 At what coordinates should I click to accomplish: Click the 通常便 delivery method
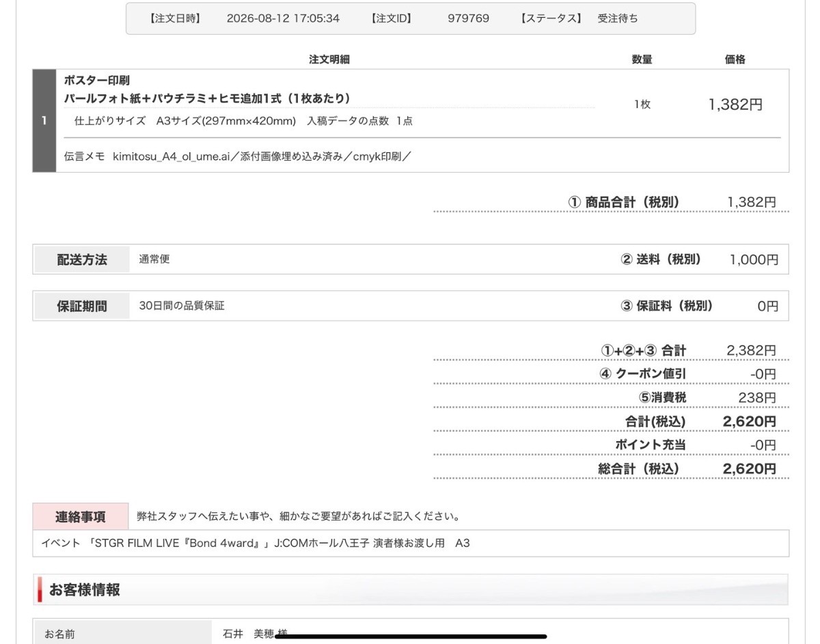[154, 260]
